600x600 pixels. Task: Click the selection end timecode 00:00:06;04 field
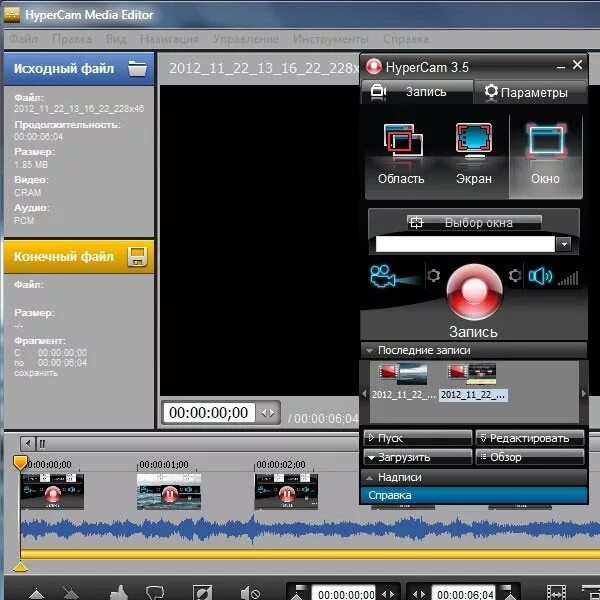click(x=464, y=594)
